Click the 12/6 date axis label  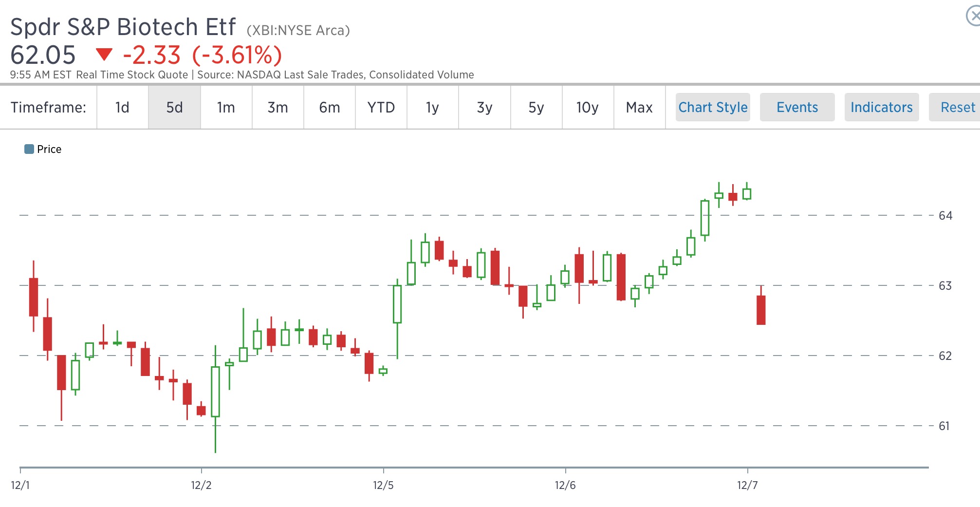tap(565, 485)
